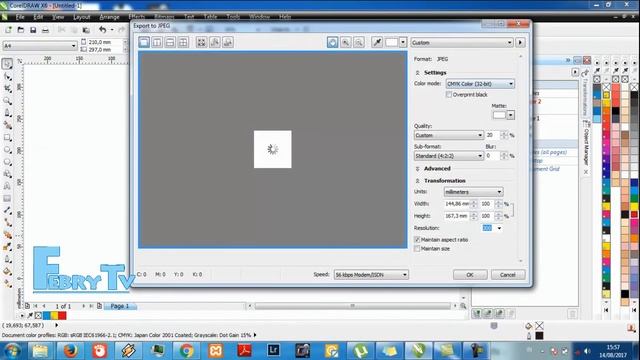
Task: Select the Zoom tool in CorelDRAW toolbox
Action: coord(7,101)
